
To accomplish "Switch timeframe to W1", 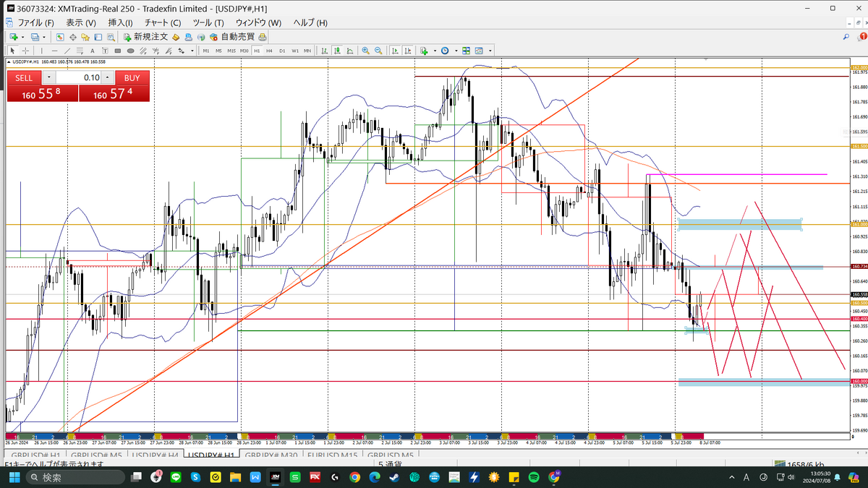I will pos(295,51).
